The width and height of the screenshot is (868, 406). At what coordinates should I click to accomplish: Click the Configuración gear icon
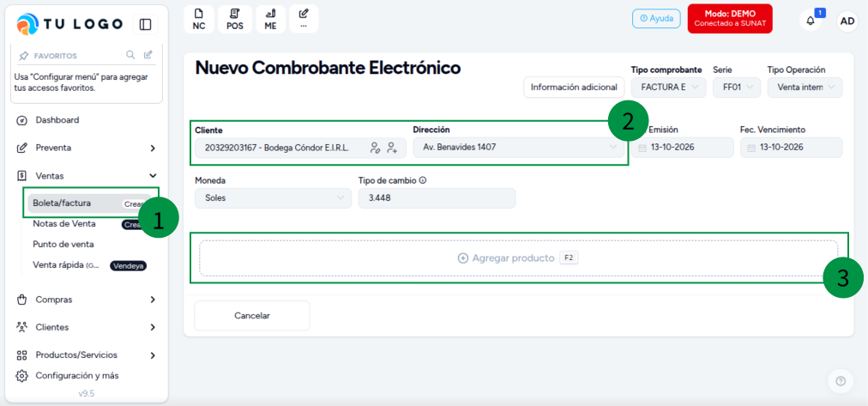pyautogui.click(x=22, y=376)
